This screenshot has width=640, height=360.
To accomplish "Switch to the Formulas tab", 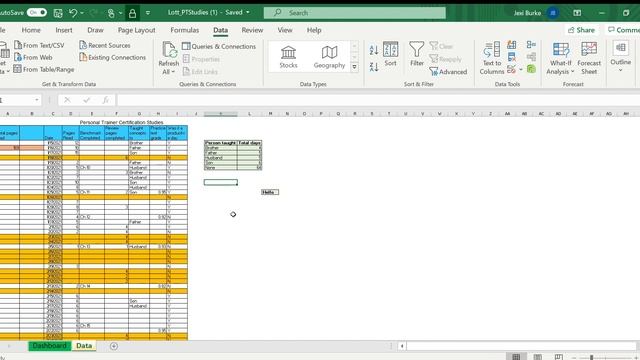I will coord(184,30).
